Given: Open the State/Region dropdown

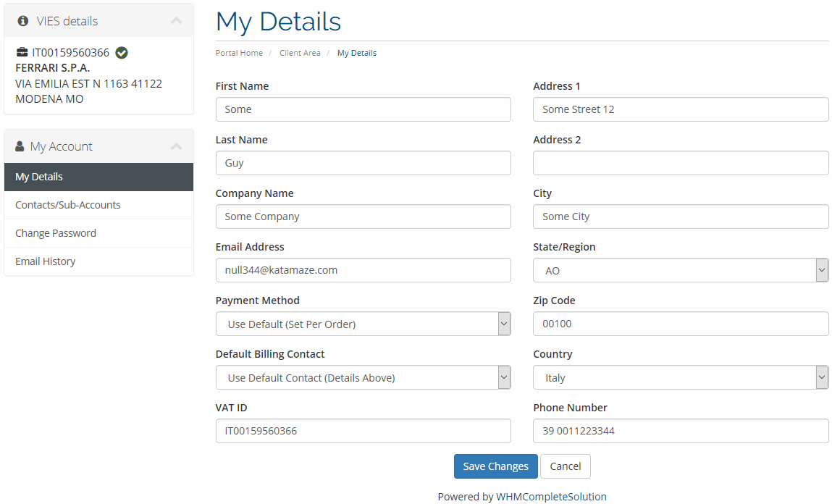Looking at the screenshot, I should pyautogui.click(x=681, y=270).
